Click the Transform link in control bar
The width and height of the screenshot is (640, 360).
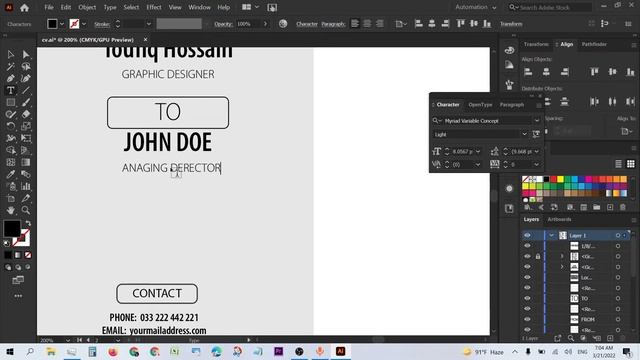point(511,24)
